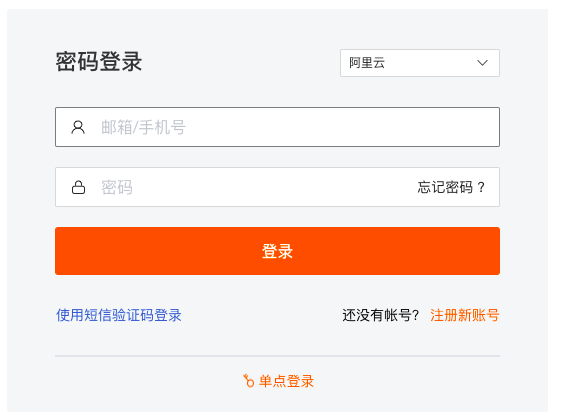
Task: Select the 阿里云 label text in combo box
Action: [367, 63]
